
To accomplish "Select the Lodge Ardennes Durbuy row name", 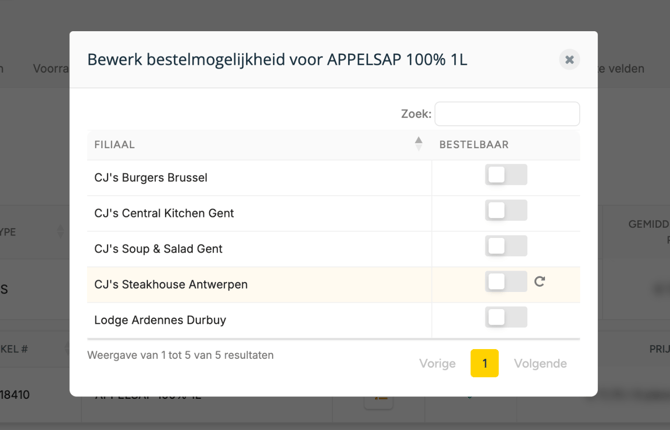I will coord(160,320).
